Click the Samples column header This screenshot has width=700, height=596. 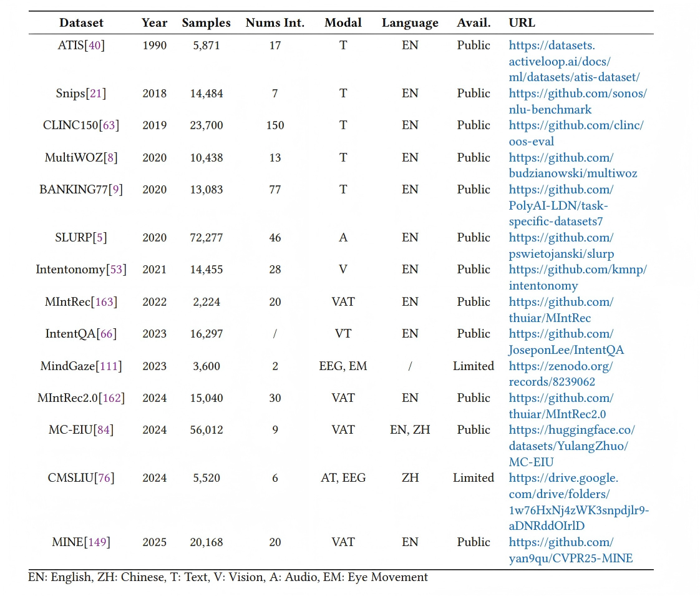[207, 23]
